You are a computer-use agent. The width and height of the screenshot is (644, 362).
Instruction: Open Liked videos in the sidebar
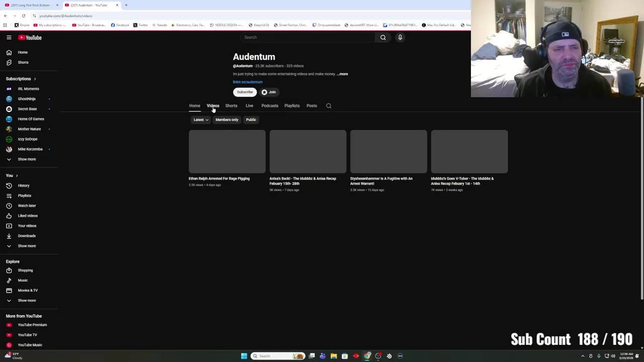29,216
